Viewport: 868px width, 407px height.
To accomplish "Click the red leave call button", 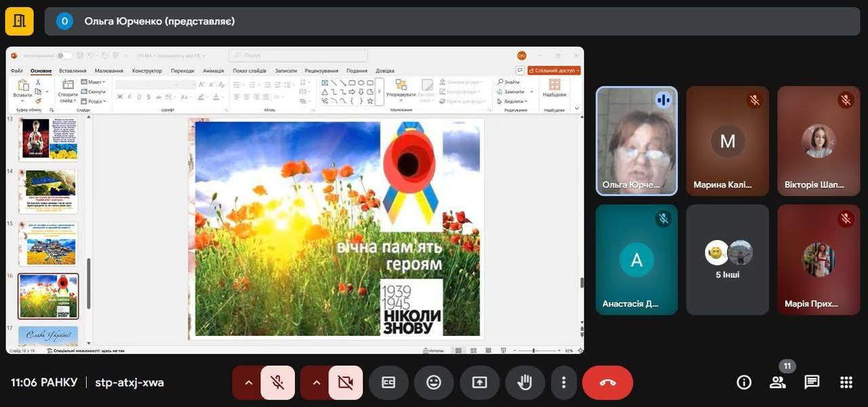I will (607, 383).
